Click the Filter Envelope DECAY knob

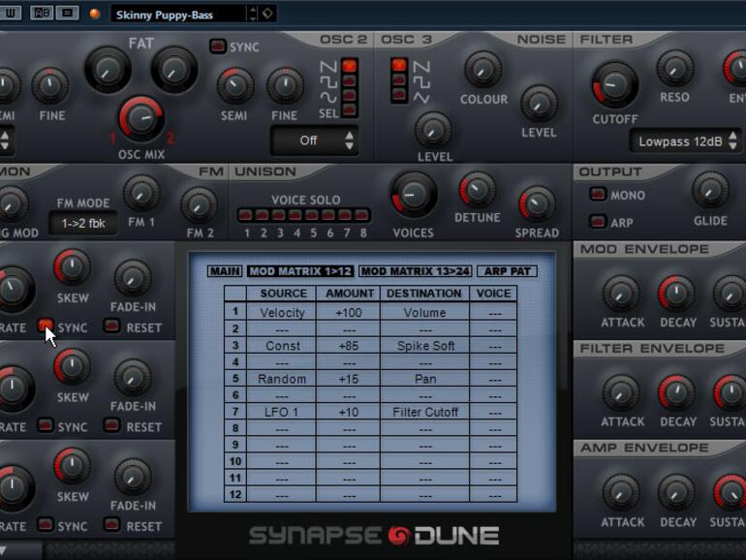click(676, 393)
